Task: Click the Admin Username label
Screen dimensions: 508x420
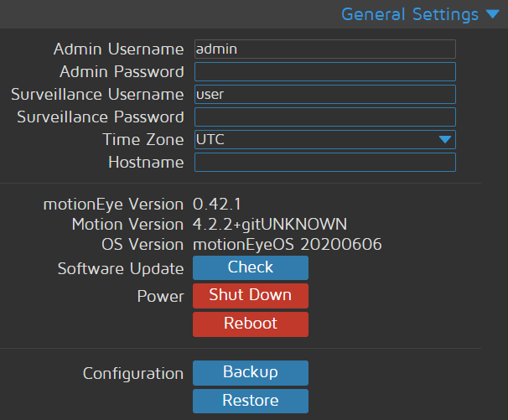Action: pyautogui.click(x=118, y=49)
